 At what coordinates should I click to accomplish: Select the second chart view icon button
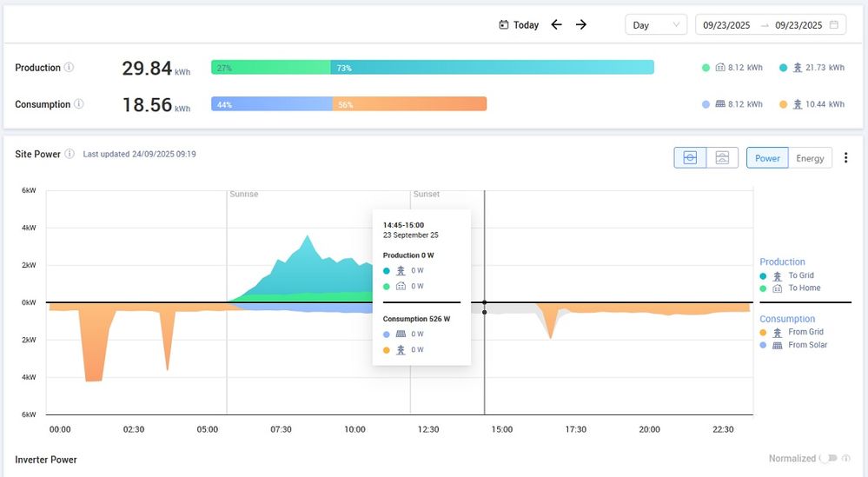[x=722, y=158]
